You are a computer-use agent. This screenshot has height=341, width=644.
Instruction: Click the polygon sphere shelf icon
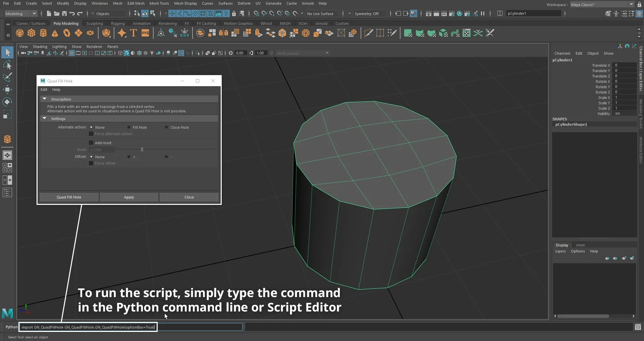coord(20,33)
